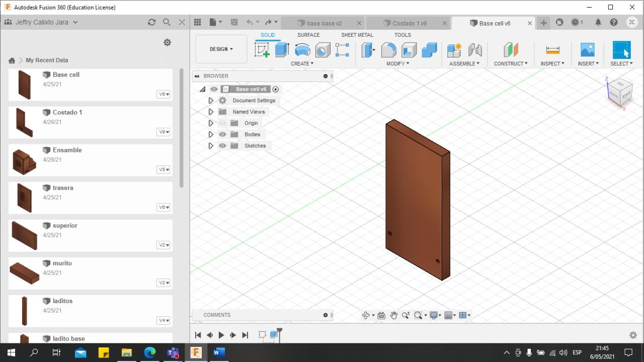Click the My Recent Data breadcrumb
The height and width of the screenshot is (362, 644).
(47, 60)
